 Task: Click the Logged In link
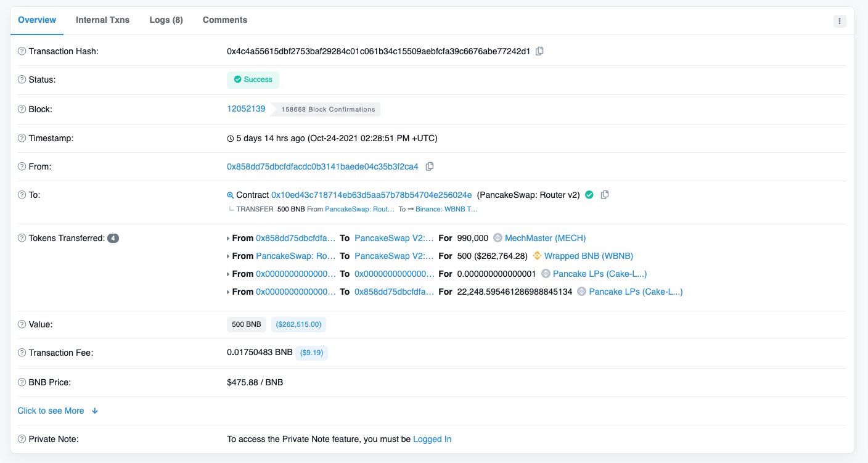[432, 439]
